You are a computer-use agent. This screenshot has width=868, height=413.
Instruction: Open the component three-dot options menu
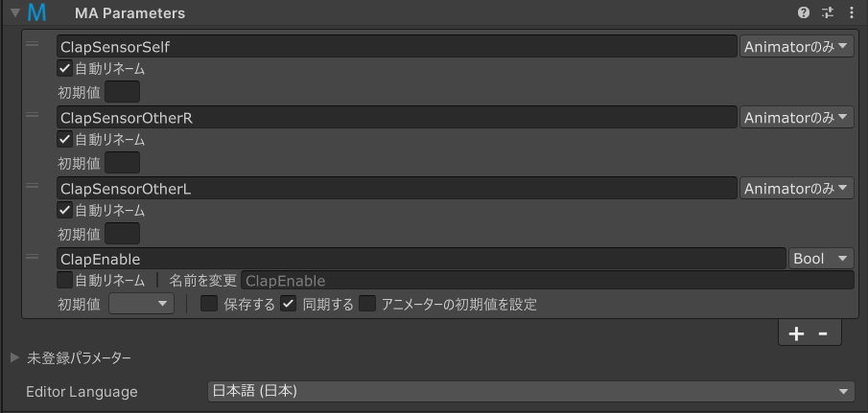852,12
